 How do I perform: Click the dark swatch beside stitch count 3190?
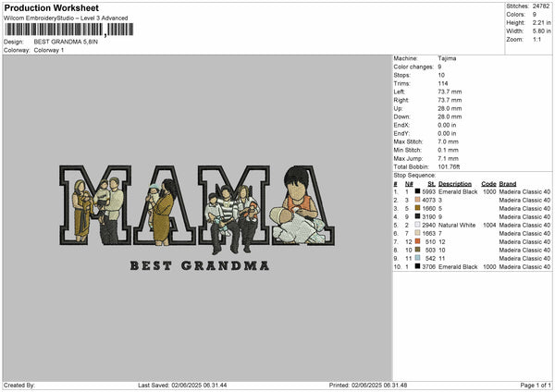coord(417,216)
